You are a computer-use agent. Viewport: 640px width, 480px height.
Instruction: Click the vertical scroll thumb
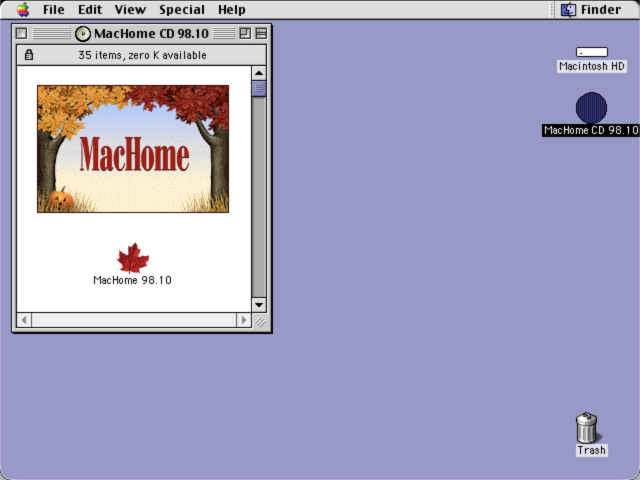(x=259, y=89)
